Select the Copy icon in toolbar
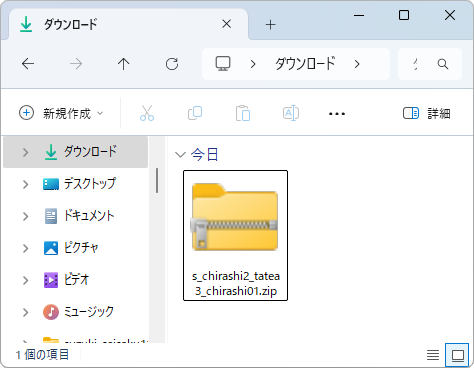This screenshot has width=474, height=368. [x=195, y=113]
